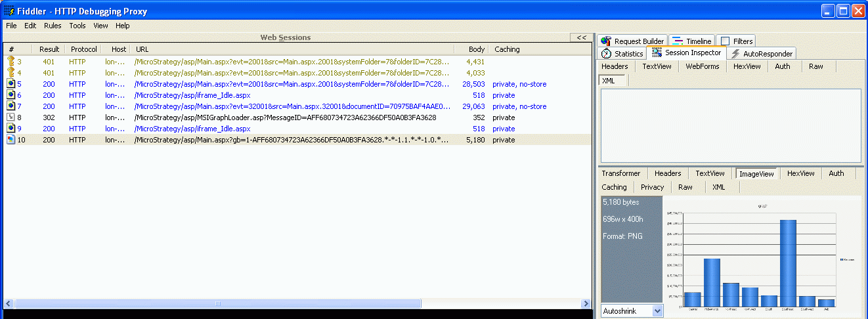Image resolution: width=868 pixels, height=319 pixels.
Task: Click the iframe_Idle.aspx URL of session 9
Action: [192, 129]
